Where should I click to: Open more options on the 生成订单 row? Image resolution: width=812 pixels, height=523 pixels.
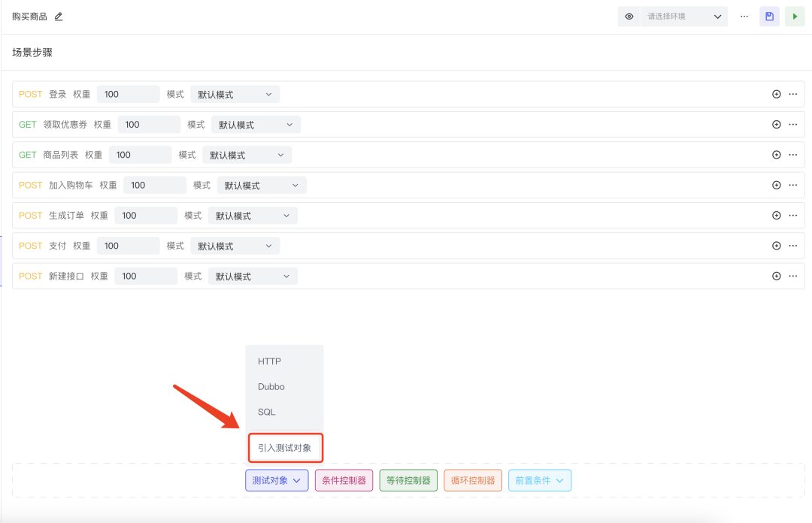[x=793, y=216]
